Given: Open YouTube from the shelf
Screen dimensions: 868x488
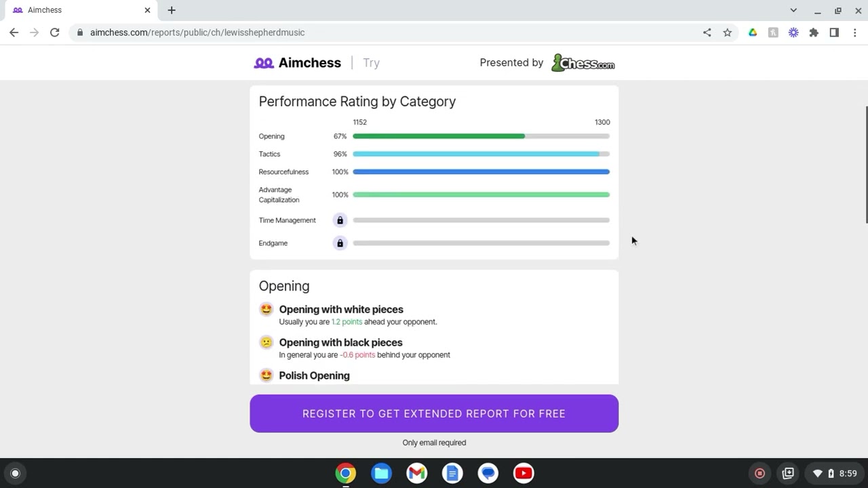Looking at the screenshot, I should tap(524, 473).
